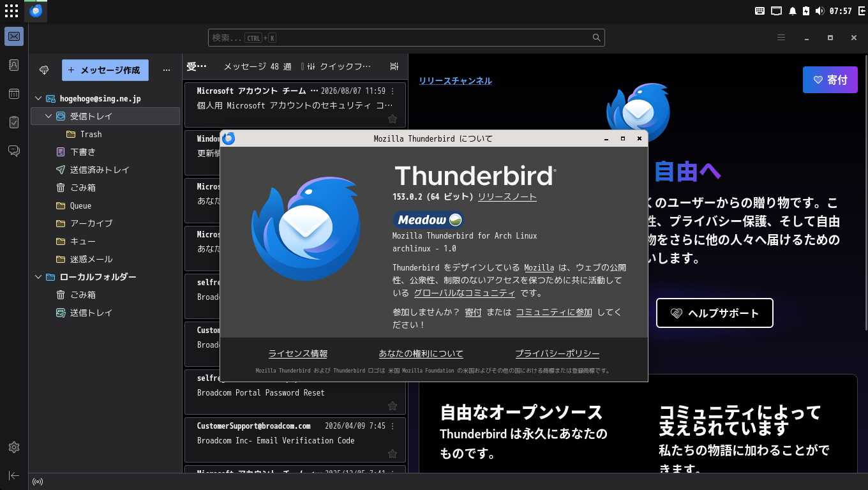Open the Calendar space icon
This screenshot has width=868, height=490.
pos(14,94)
